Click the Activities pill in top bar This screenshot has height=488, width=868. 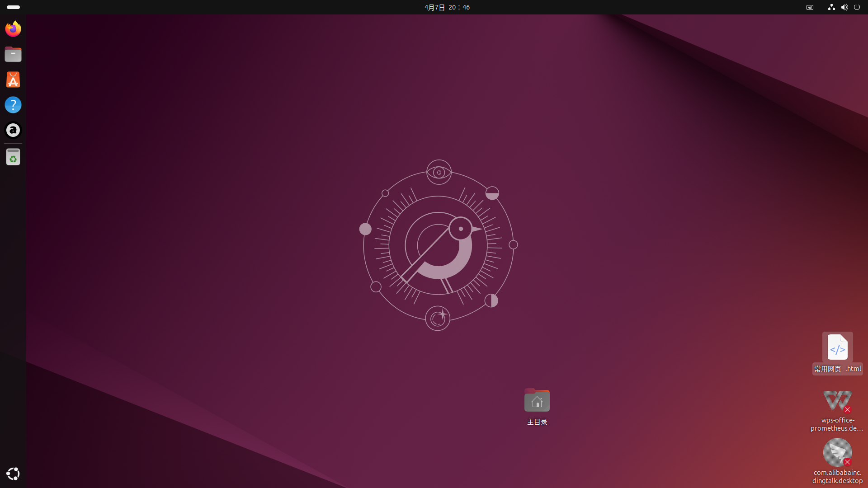pyautogui.click(x=13, y=7)
